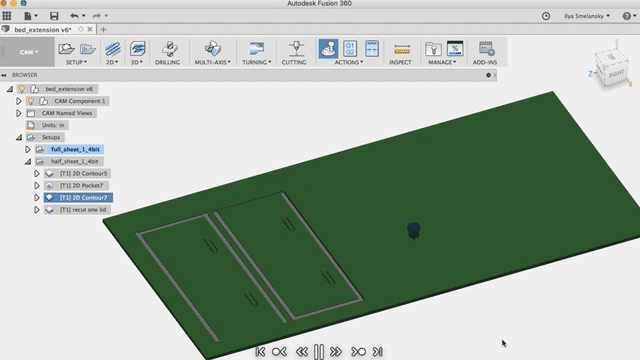The height and width of the screenshot is (360, 640).
Task: Click the Save icon
Action: [54, 16]
